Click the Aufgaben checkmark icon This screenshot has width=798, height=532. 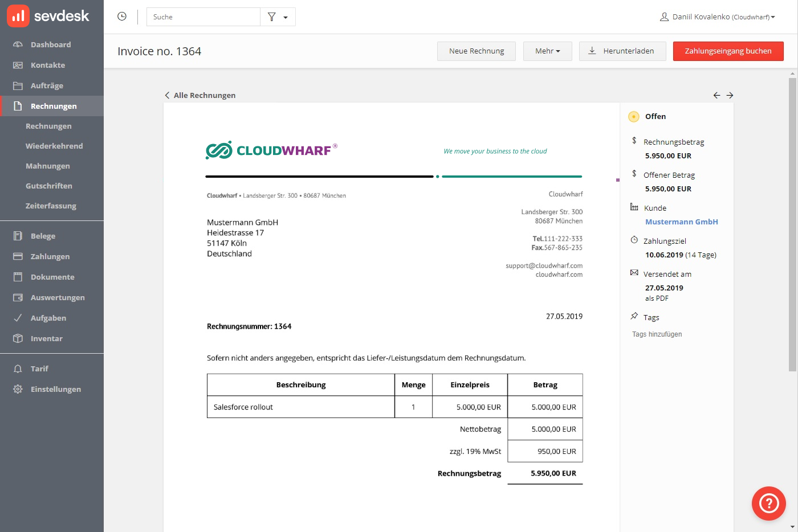[x=18, y=318]
